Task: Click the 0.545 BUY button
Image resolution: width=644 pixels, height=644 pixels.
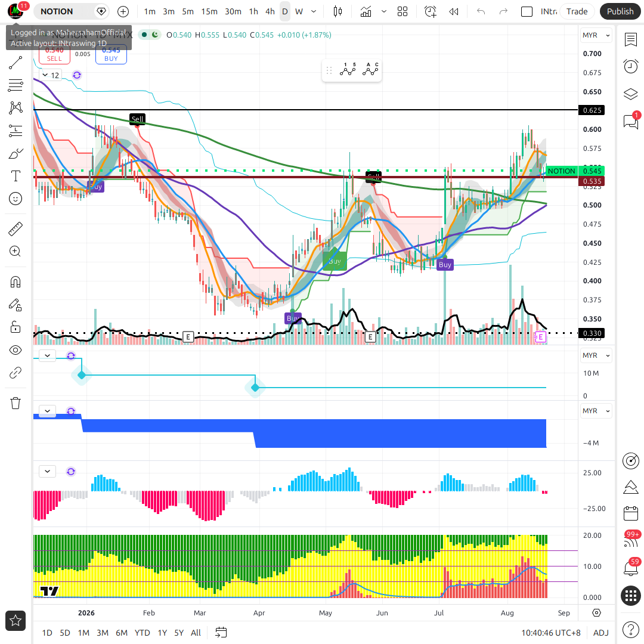Action: click(111, 55)
